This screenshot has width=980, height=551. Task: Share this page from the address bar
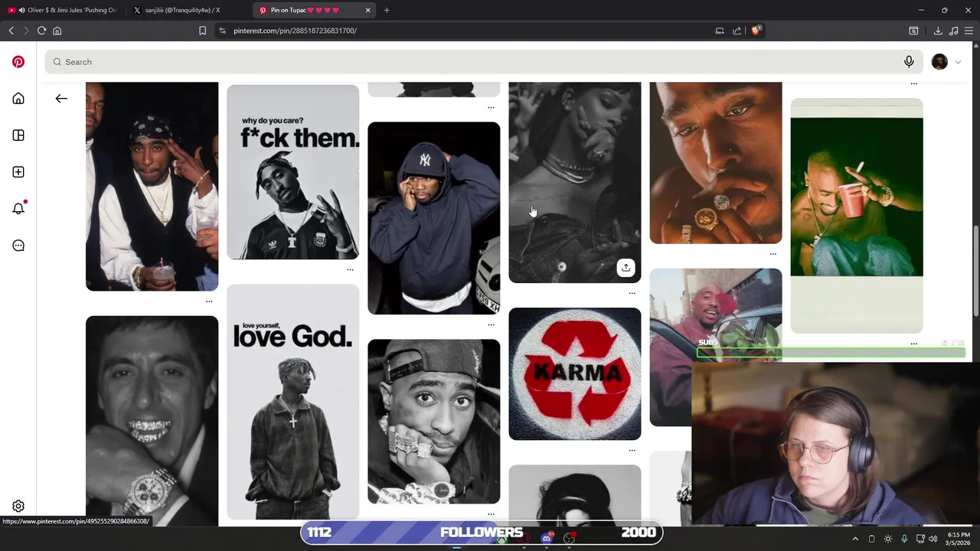click(x=737, y=31)
